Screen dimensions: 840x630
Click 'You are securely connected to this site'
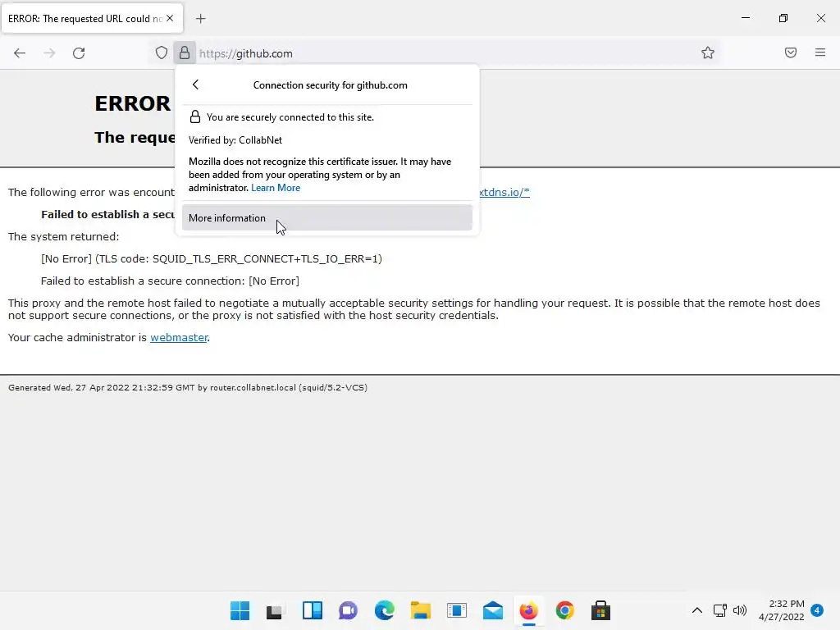point(290,117)
